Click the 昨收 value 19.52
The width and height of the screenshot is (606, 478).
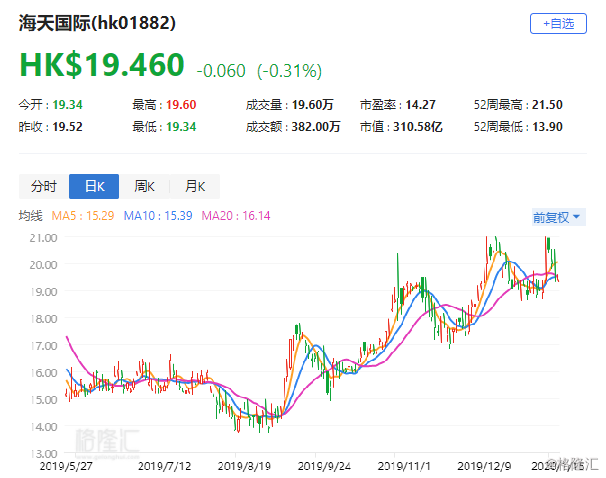[x=68, y=127]
